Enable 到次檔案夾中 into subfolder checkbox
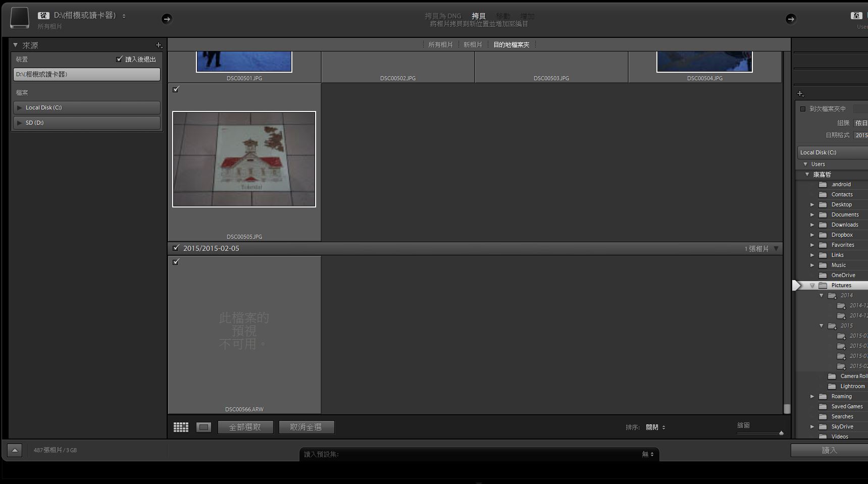 point(803,109)
